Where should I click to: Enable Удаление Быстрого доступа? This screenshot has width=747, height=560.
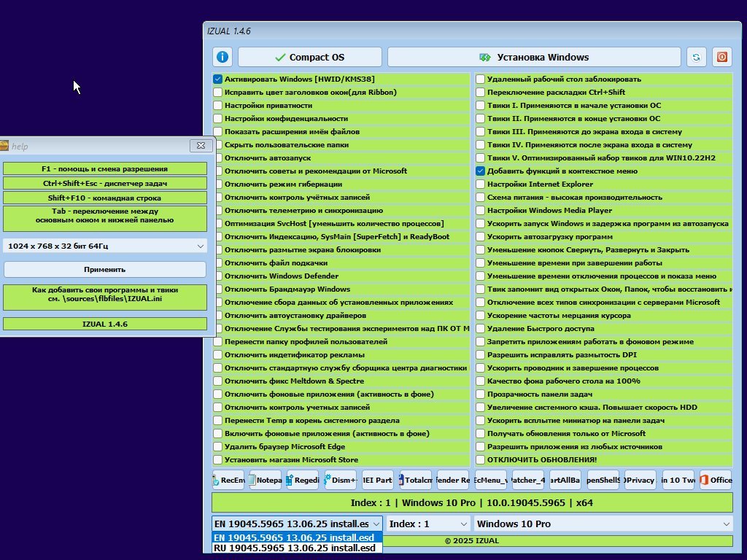[x=480, y=329]
